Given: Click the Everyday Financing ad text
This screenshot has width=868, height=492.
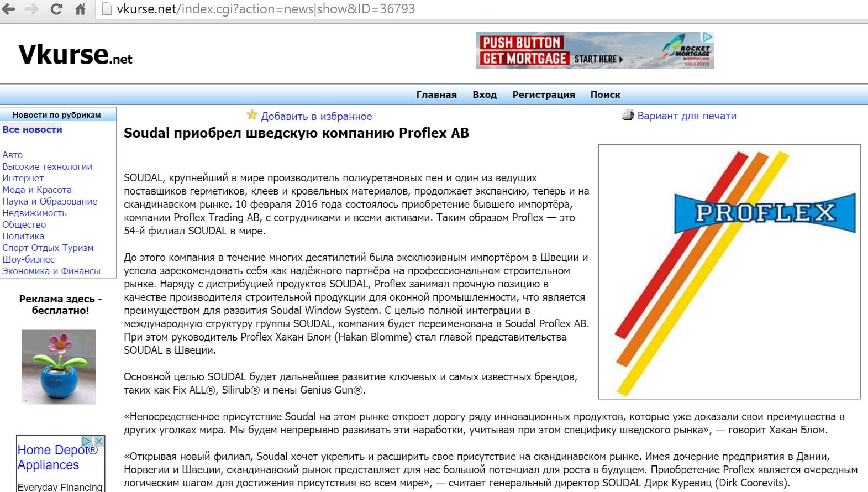Looking at the screenshot, I should (60, 487).
